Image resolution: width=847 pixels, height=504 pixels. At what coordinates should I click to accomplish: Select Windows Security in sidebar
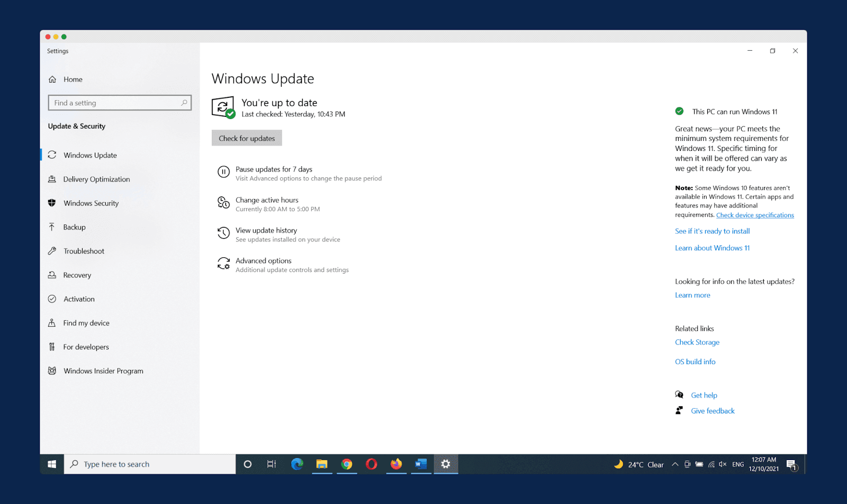click(91, 203)
